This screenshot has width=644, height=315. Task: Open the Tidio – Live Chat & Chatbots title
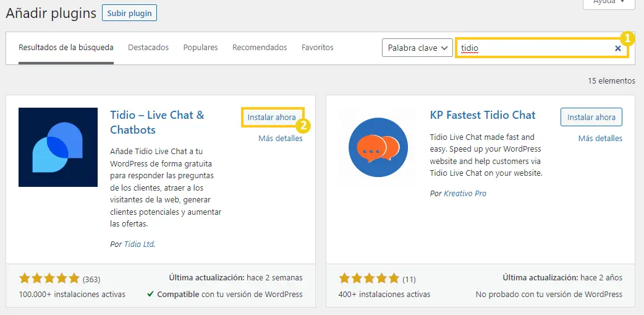158,122
